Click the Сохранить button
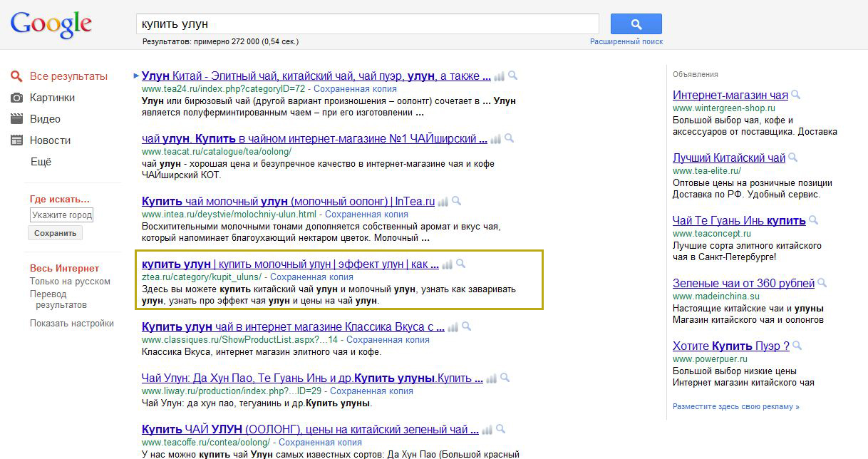Screen dimensions: 868x459 56,233
